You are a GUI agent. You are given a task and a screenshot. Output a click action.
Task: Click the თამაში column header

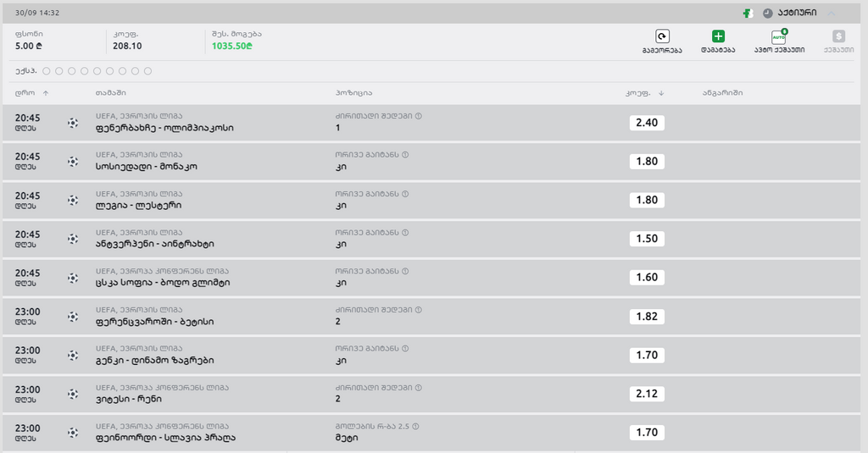111,93
